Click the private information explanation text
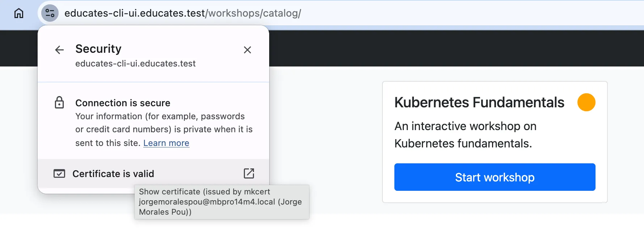 164,129
